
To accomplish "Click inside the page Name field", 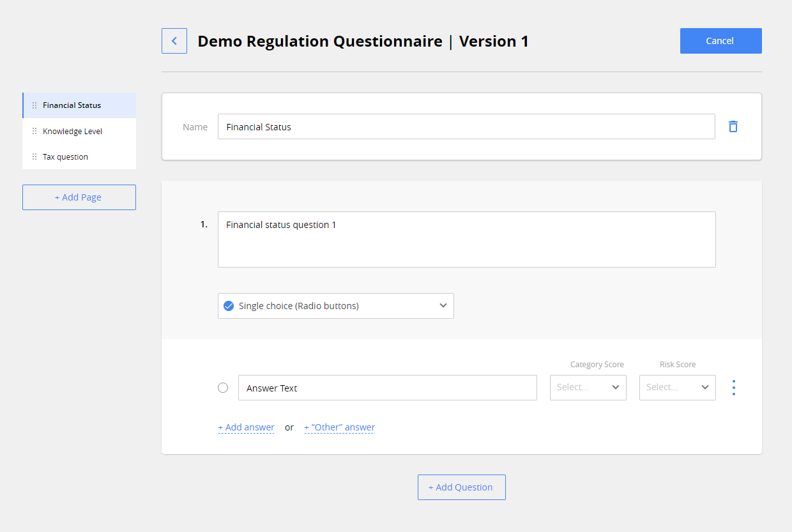I will click(x=466, y=126).
